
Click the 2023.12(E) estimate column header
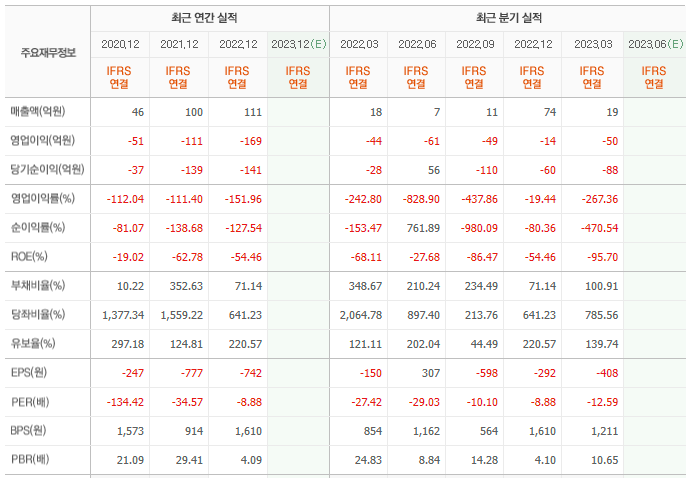(x=299, y=44)
